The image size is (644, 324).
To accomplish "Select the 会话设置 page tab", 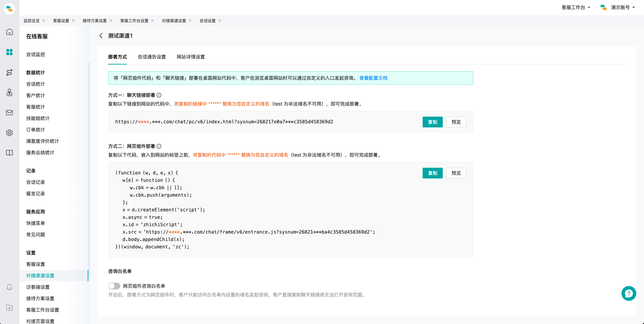I will (208, 21).
